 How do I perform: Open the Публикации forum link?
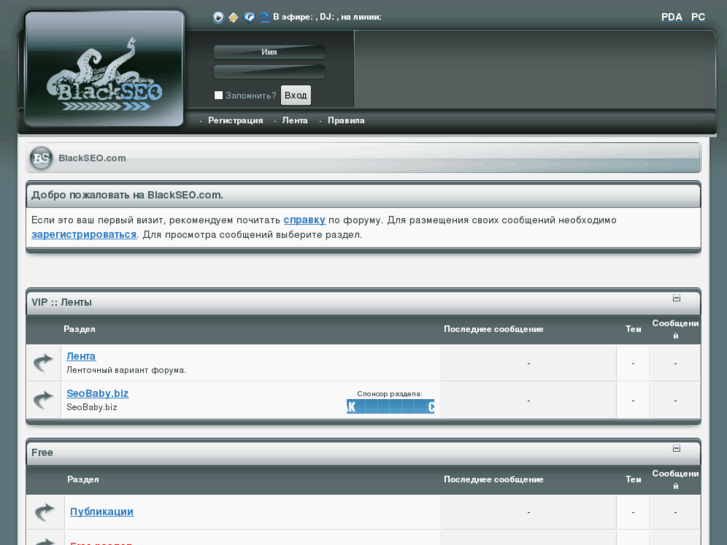(102, 512)
